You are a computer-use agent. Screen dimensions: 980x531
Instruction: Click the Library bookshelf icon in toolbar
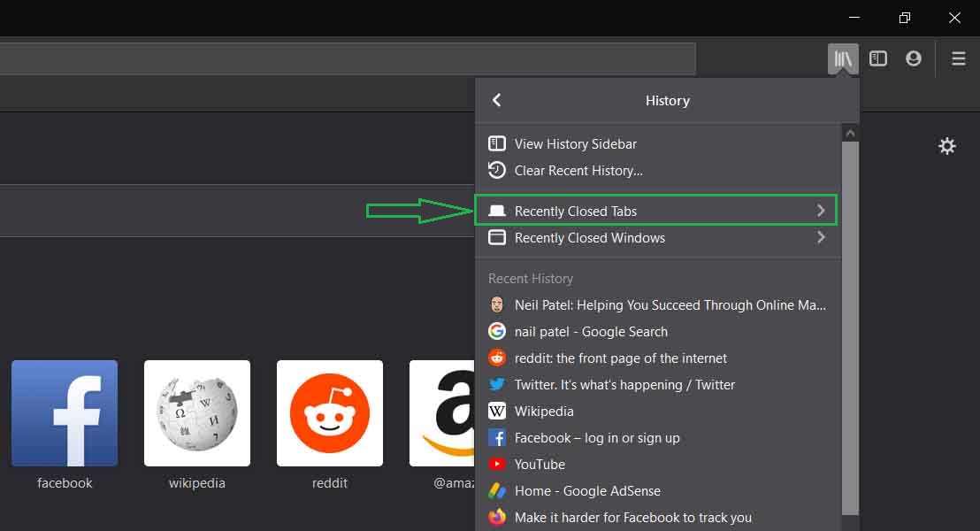(x=843, y=58)
